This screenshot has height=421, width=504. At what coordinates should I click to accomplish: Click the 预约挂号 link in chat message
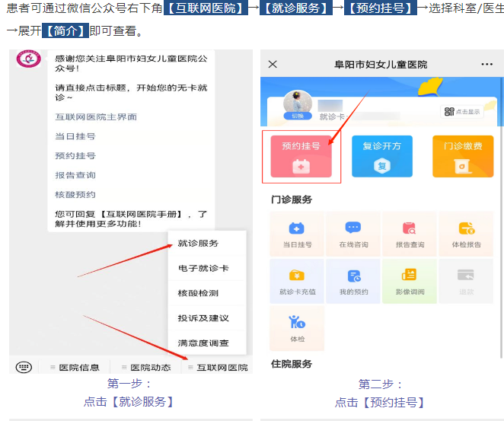pos(75,155)
